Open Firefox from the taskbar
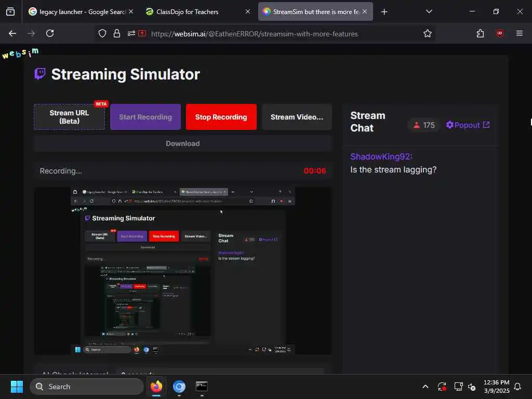Image resolution: width=532 pixels, height=399 pixels. [x=156, y=387]
